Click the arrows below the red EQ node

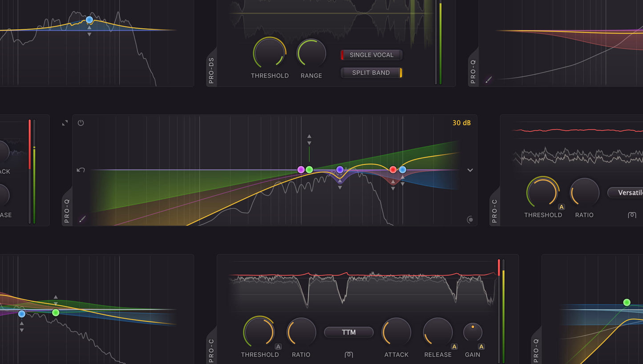393,185
